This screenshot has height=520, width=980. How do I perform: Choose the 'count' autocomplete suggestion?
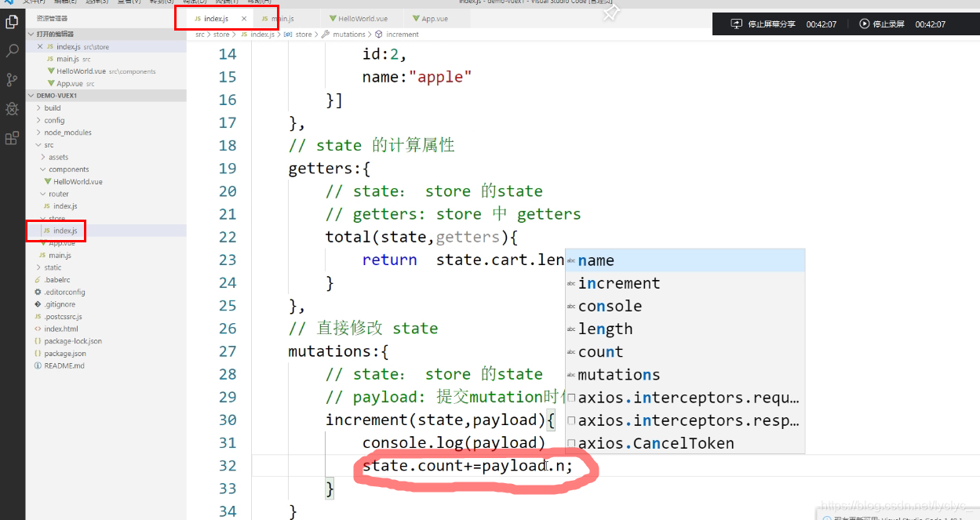[685, 352]
